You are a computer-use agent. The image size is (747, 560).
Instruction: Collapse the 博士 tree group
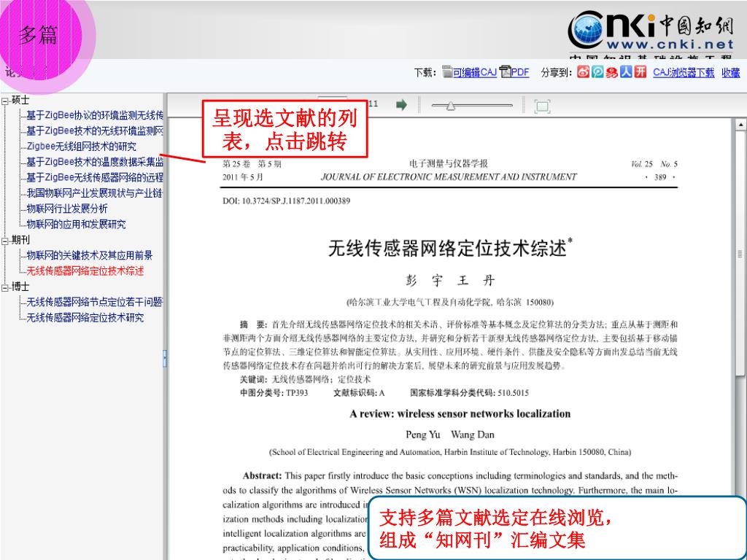pyautogui.click(x=5, y=287)
